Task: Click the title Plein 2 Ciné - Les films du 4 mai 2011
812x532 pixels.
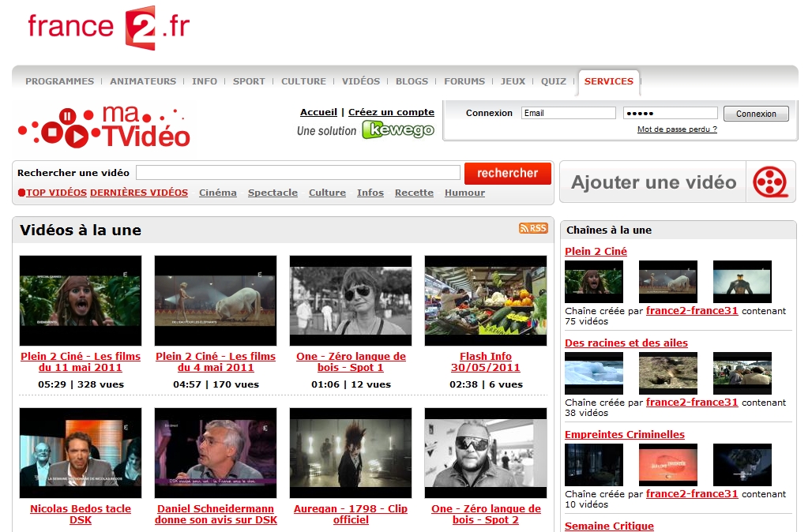Action: [216, 362]
